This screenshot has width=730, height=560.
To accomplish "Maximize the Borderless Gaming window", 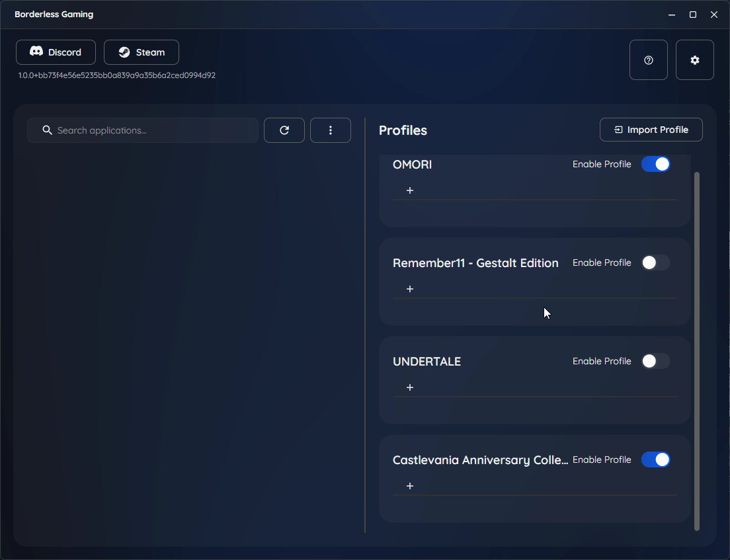I will (x=692, y=15).
